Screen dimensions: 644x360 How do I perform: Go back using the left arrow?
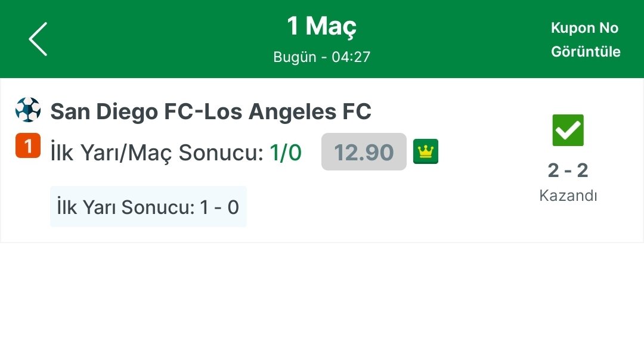[x=38, y=39]
